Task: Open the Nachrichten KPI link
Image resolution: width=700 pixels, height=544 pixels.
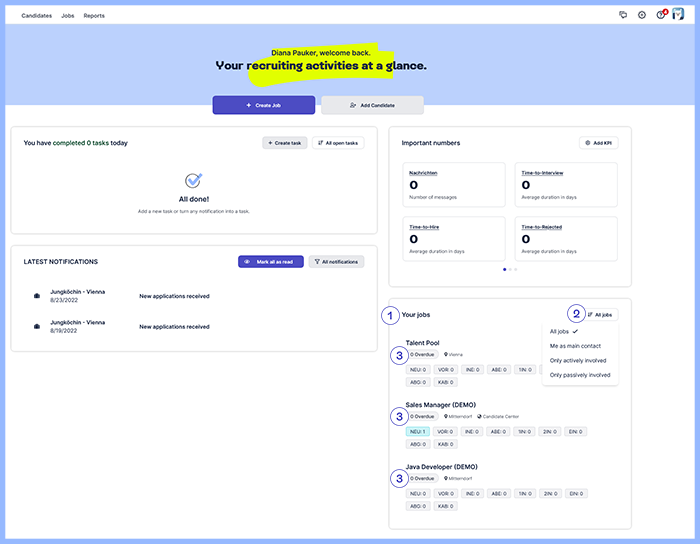Action: [x=423, y=173]
